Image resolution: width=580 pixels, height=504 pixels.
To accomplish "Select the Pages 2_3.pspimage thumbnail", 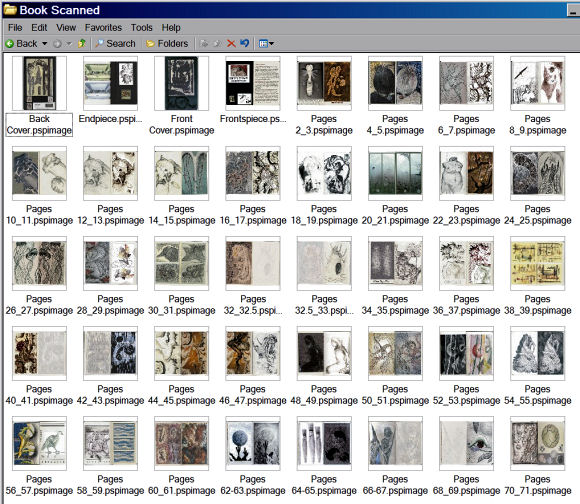I will 324,83.
